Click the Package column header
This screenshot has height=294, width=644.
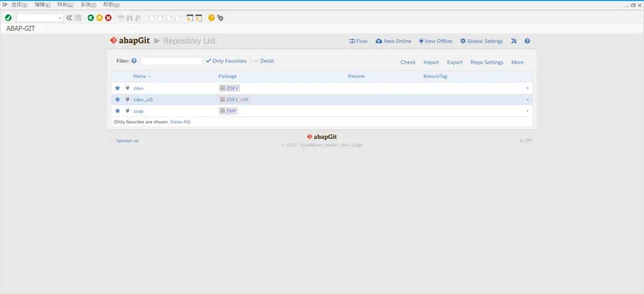[x=228, y=76]
